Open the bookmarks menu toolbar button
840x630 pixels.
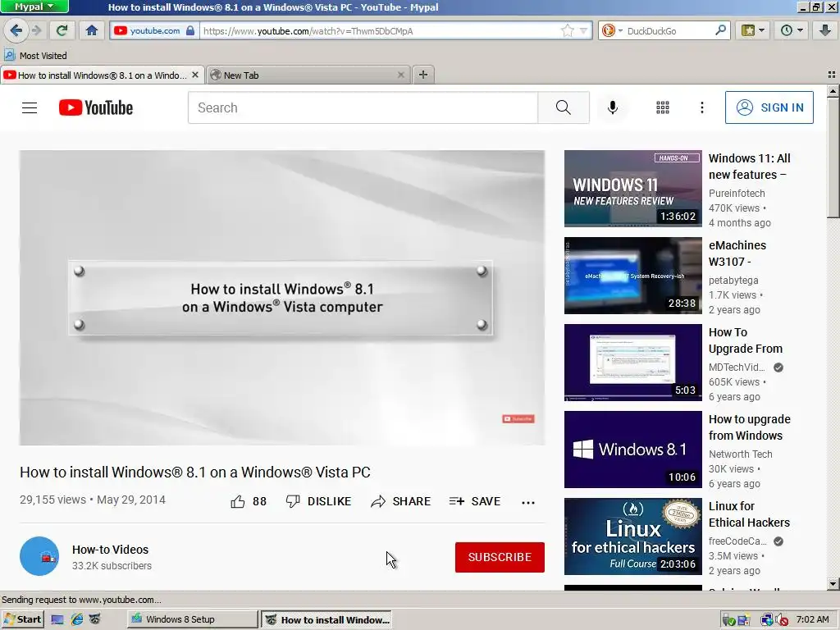[x=752, y=30]
